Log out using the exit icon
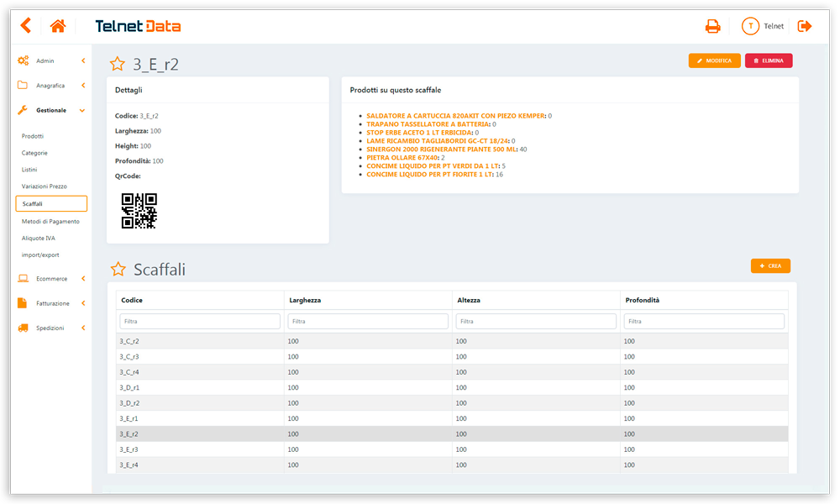 (805, 26)
